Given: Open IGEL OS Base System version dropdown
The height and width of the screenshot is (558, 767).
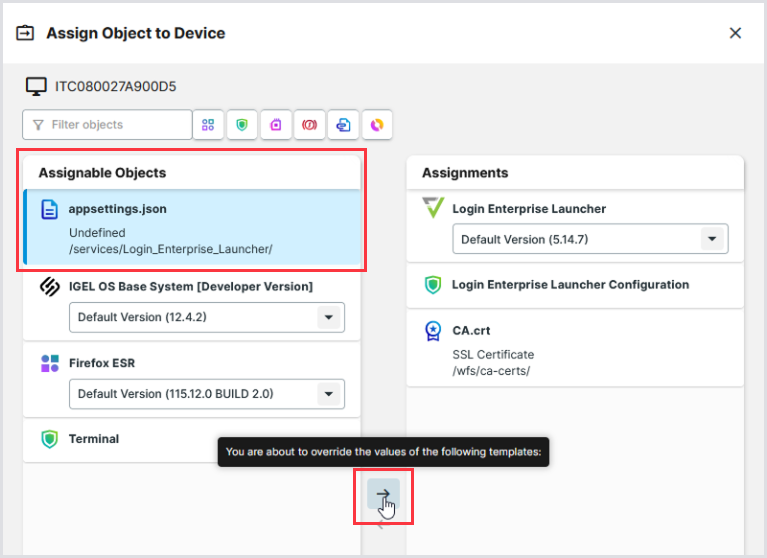Looking at the screenshot, I should point(328,317).
